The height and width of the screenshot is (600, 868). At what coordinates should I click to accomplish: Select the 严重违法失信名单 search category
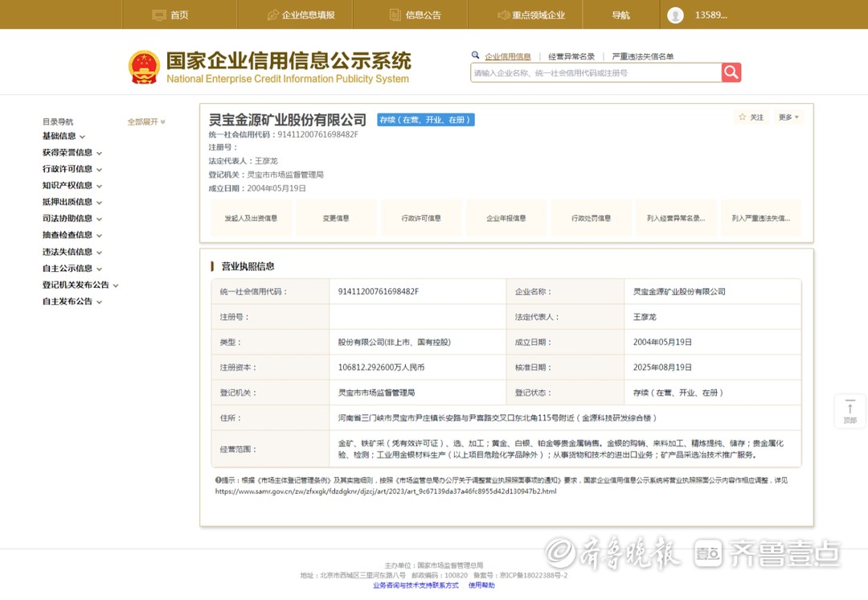click(x=643, y=56)
